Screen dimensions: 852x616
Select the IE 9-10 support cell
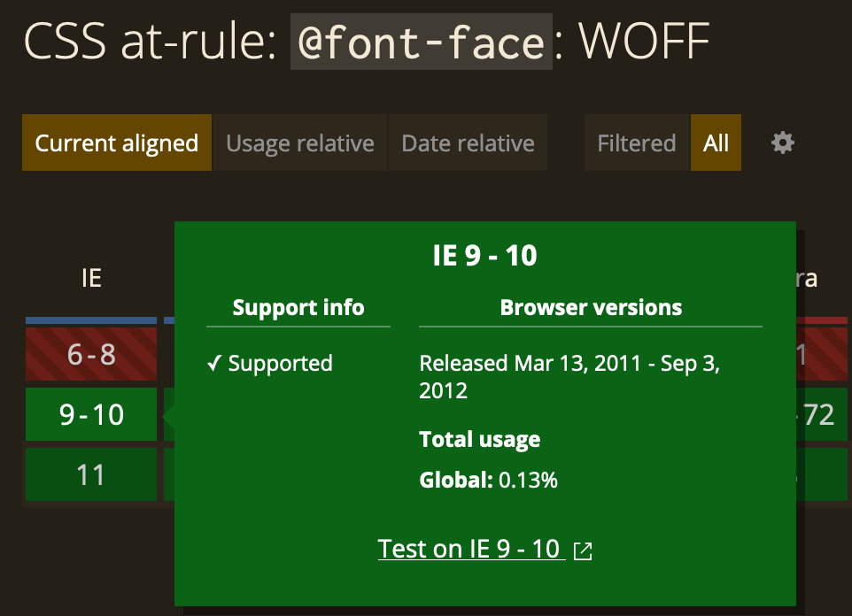(91, 414)
